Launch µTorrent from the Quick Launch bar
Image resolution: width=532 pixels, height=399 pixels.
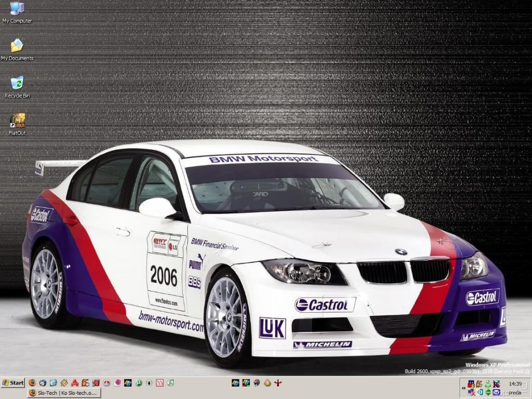coord(138,383)
